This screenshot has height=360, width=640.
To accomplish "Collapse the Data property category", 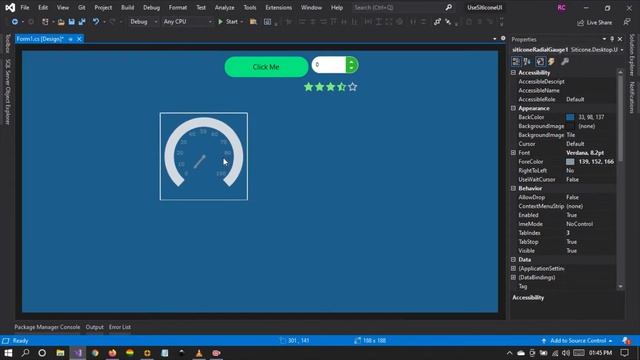I will tap(513, 260).
